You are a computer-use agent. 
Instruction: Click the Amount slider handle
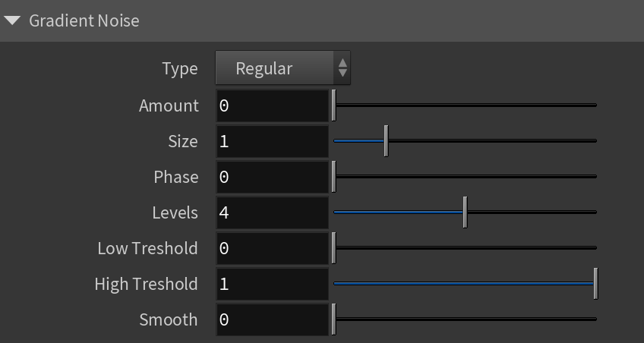[334, 105]
